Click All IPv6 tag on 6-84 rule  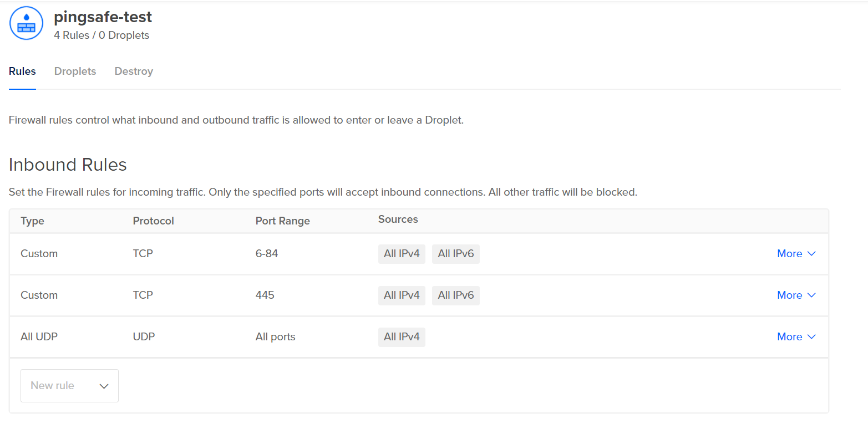point(455,254)
